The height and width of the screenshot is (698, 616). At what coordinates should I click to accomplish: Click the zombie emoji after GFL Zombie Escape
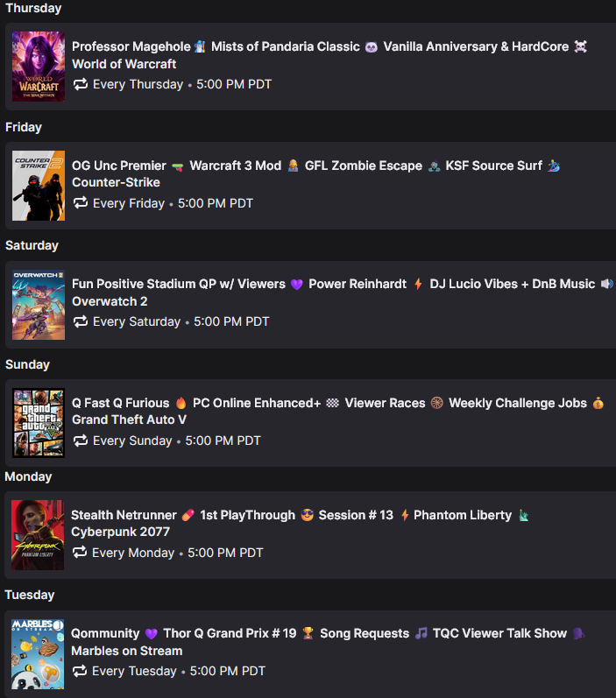click(x=434, y=166)
